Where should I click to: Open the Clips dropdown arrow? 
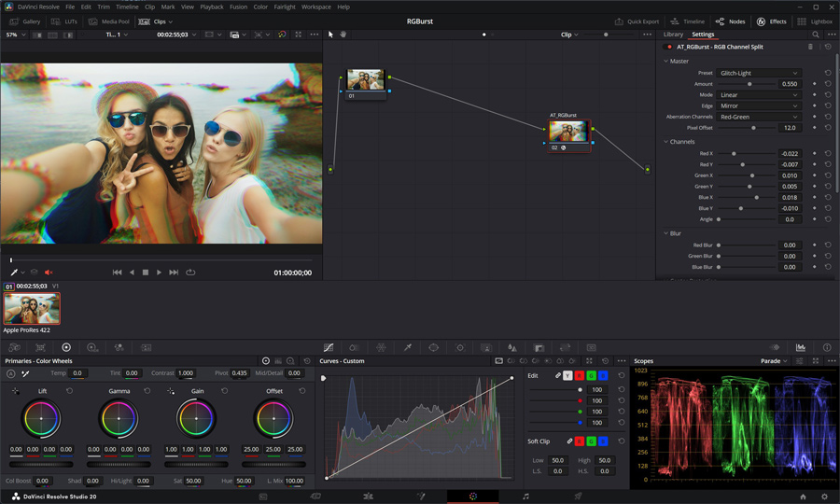(x=171, y=22)
